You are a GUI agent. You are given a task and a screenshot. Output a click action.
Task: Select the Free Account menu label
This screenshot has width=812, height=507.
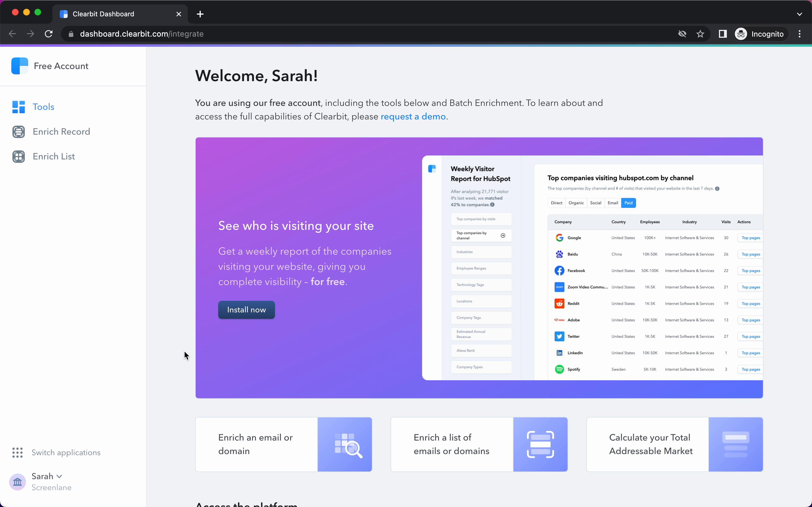tap(61, 65)
